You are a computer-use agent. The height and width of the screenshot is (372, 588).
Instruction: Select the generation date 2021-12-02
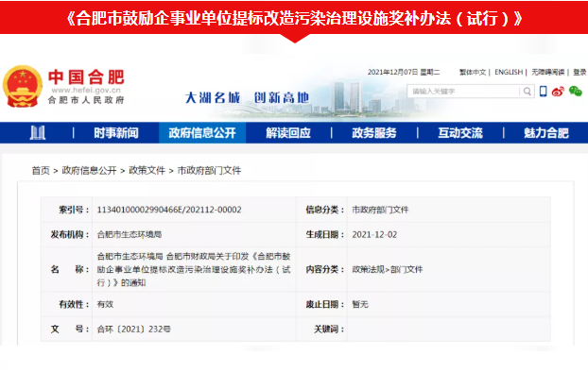374,234
